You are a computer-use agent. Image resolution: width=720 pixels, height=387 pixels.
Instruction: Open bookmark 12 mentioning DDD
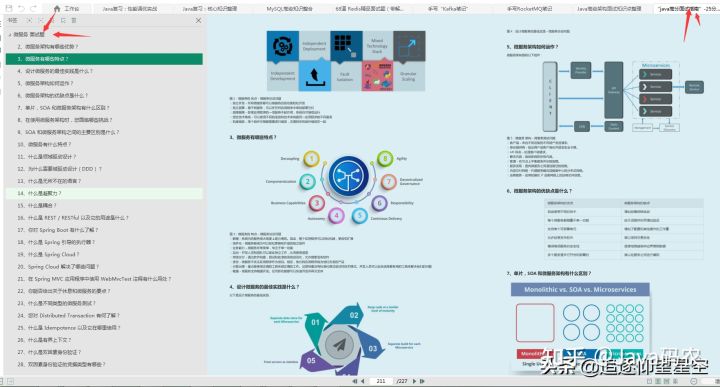click(59, 169)
